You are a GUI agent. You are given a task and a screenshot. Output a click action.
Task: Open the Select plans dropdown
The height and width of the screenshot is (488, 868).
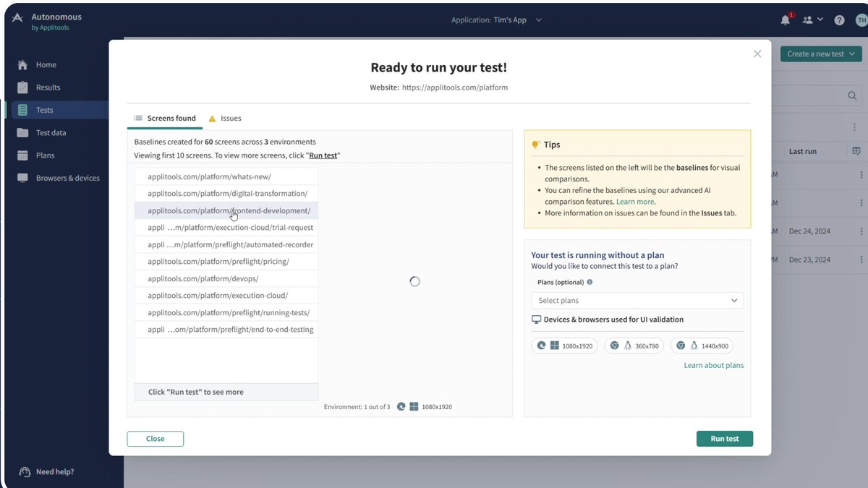pyautogui.click(x=637, y=301)
